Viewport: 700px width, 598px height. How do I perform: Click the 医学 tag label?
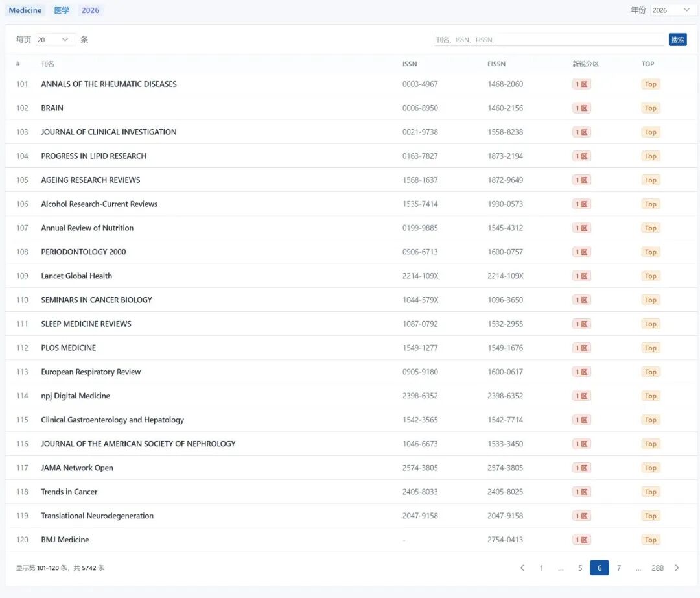[62, 10]
